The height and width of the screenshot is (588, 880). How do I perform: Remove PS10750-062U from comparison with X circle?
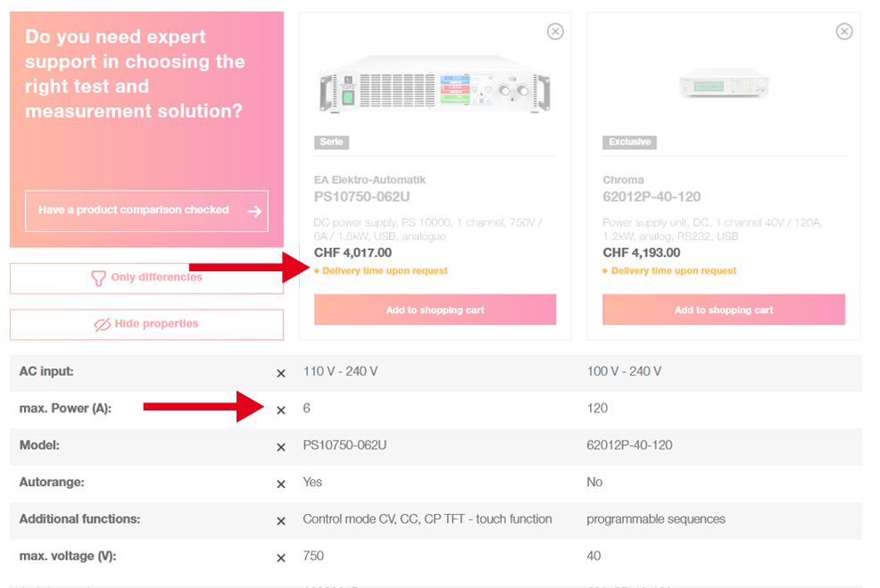[x=555, y=31]
